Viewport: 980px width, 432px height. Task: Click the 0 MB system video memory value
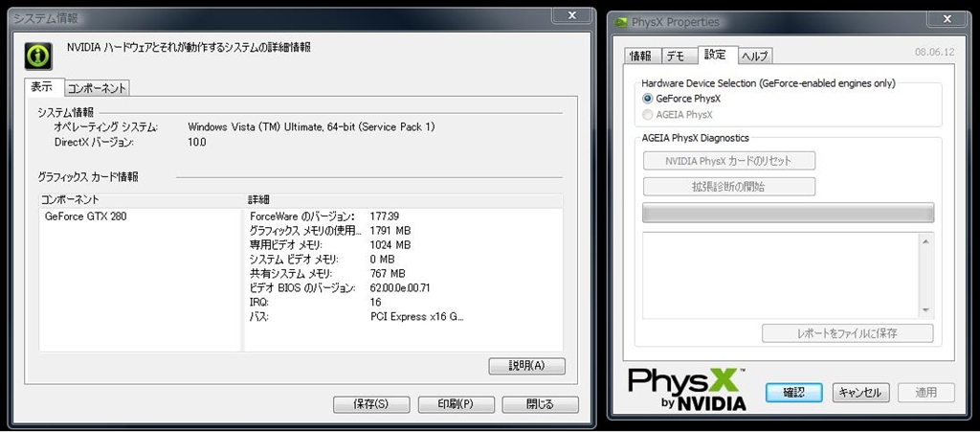(x=383, y=260)
